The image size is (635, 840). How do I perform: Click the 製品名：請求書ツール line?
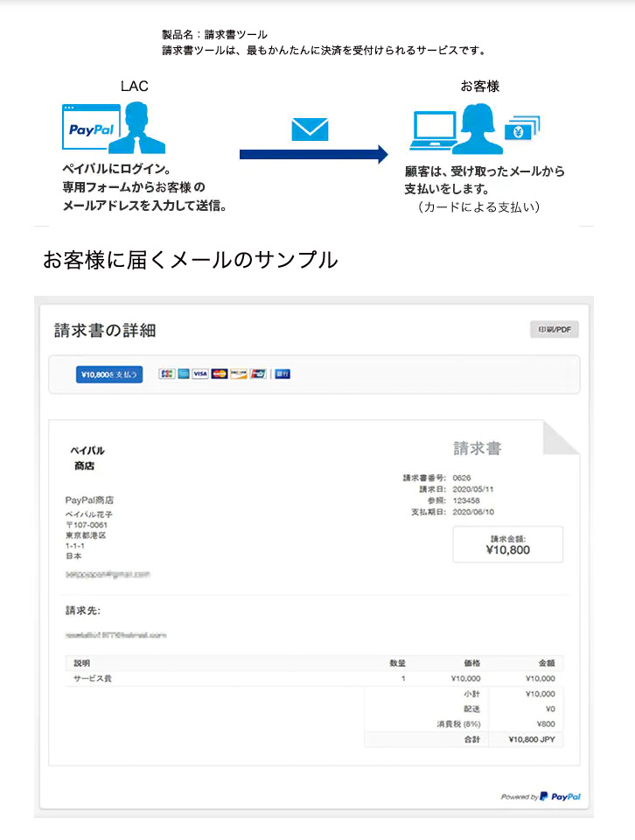click(x=214, y=35)
